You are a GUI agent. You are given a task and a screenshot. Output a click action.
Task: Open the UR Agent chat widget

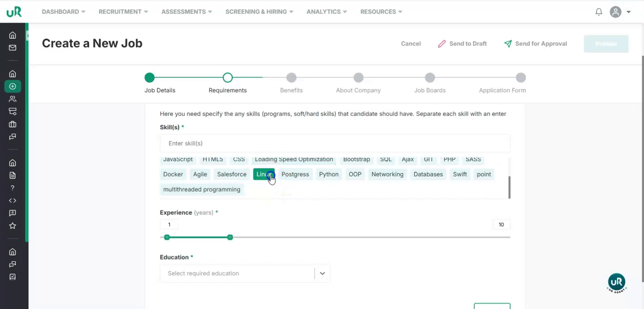tap(616, 282)
